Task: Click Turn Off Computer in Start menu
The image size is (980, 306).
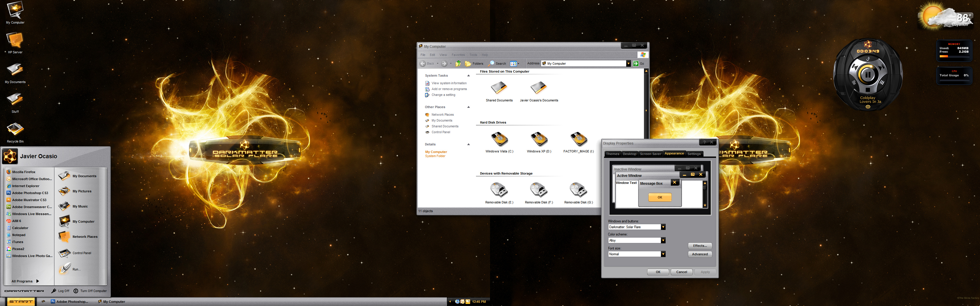Action: point(90,291)
